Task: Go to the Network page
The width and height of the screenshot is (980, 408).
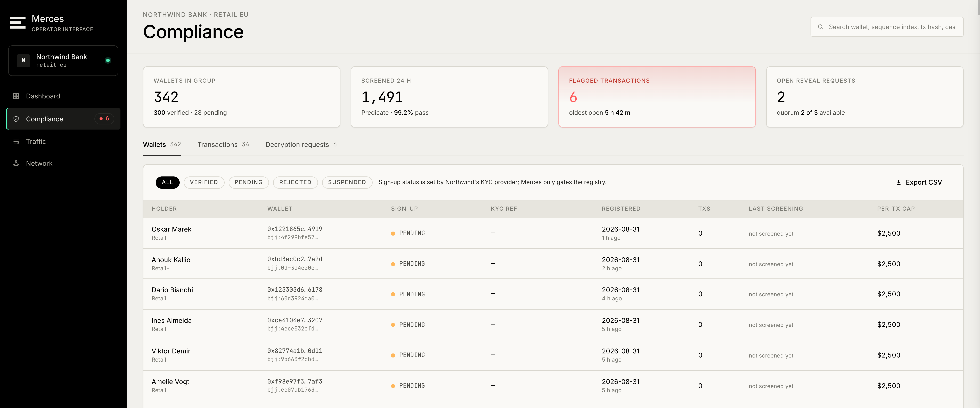Action: tap(63, 164)
